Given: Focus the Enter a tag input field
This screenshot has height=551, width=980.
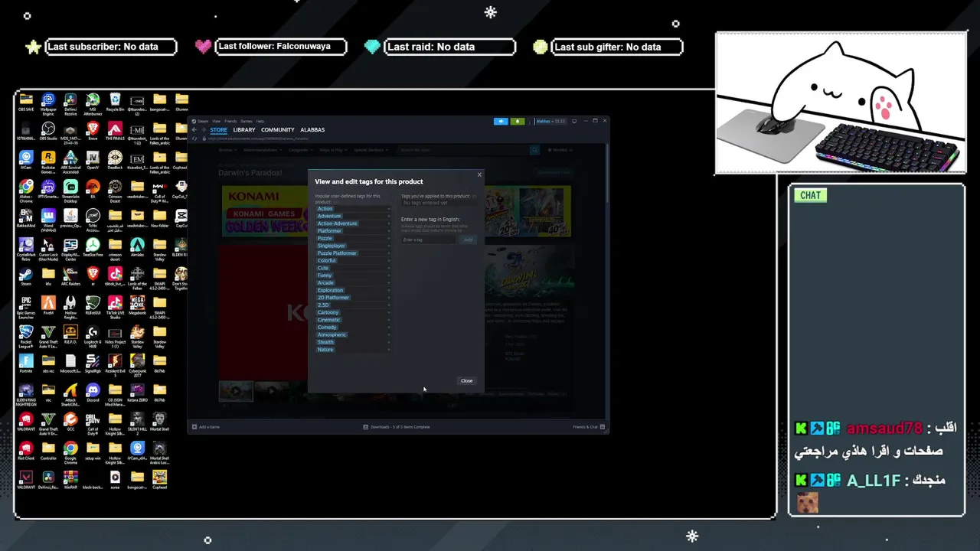Looking at the screenshot, I should [x=428, y=240].
